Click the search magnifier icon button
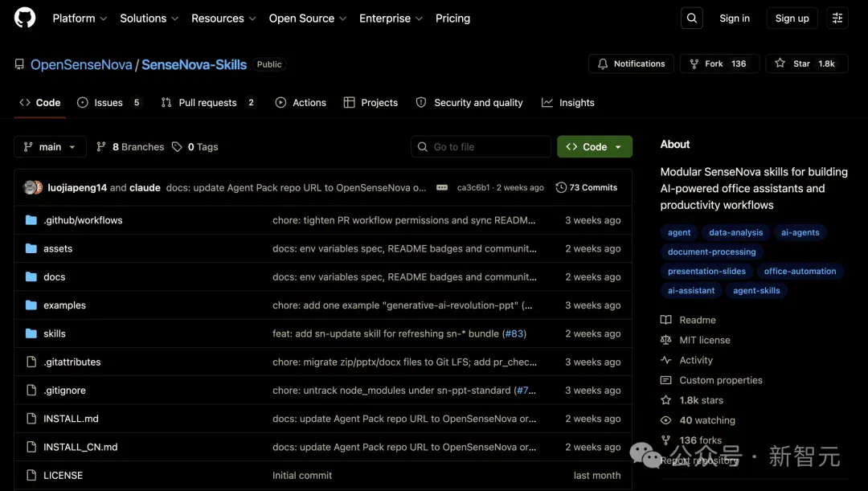Viewport: 868px width, 491px height. coord(691,18)
